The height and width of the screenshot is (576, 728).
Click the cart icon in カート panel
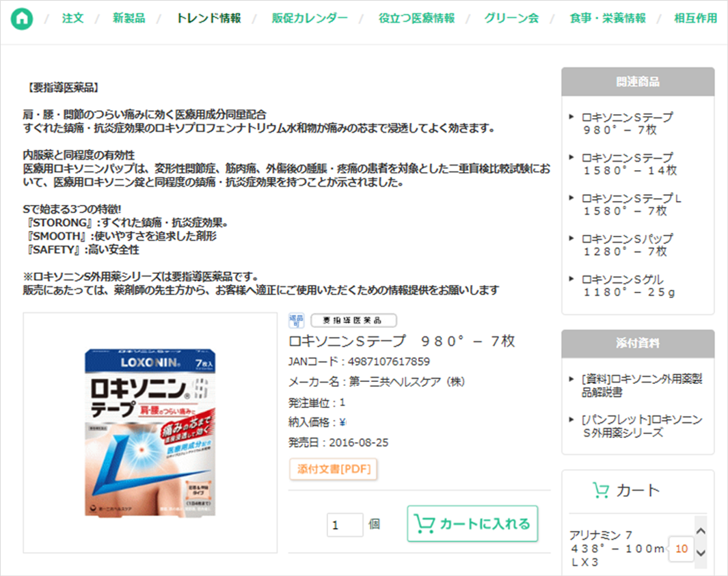[601, 490]
